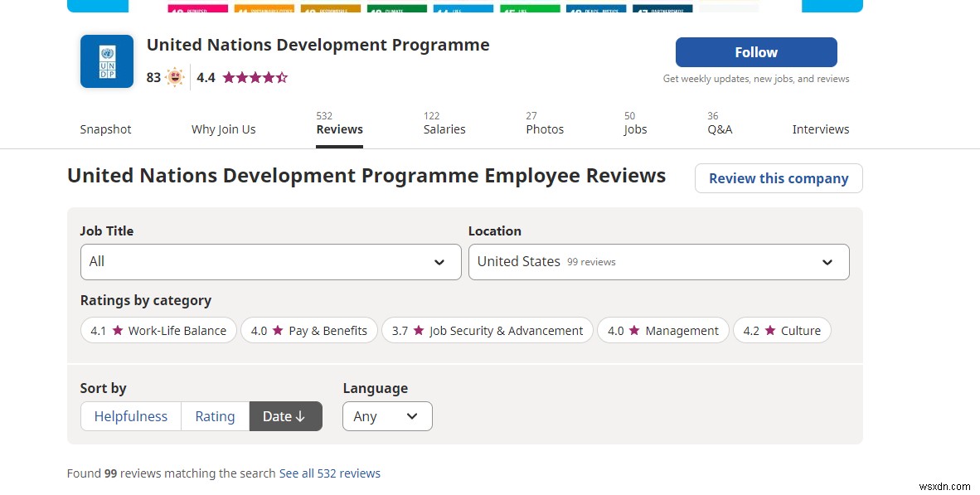Viewport: 980px width, 495px height.
Task: Click the 4.4 star rating icons
Action: coord(255,78)
